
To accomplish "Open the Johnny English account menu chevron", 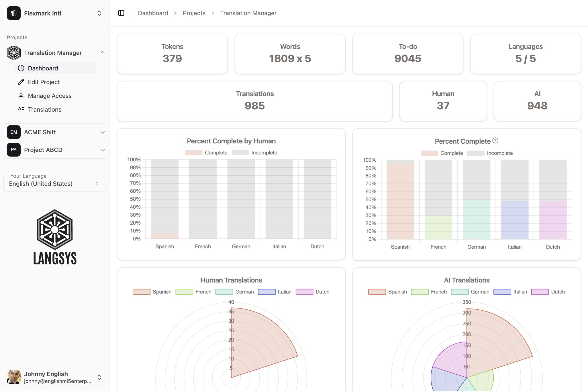I will click(x=99, y=377).
